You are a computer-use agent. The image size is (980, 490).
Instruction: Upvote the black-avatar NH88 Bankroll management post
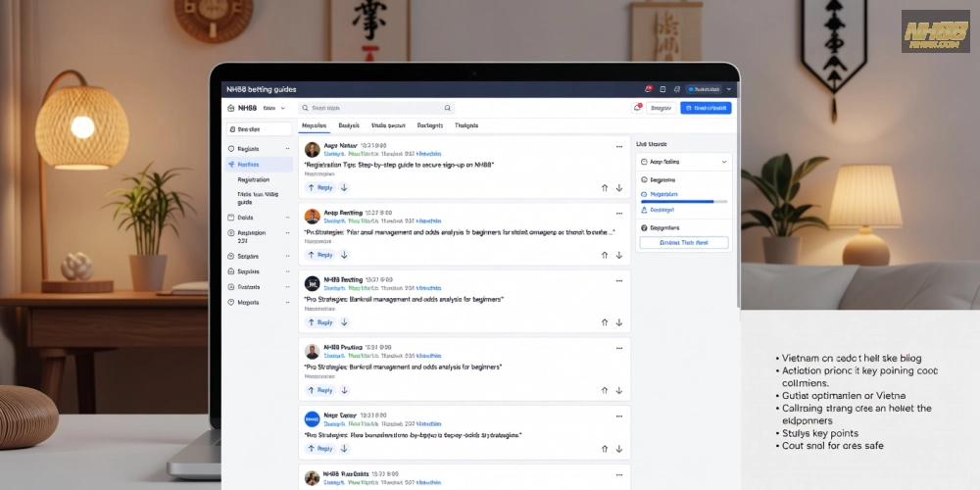(605, 322)
